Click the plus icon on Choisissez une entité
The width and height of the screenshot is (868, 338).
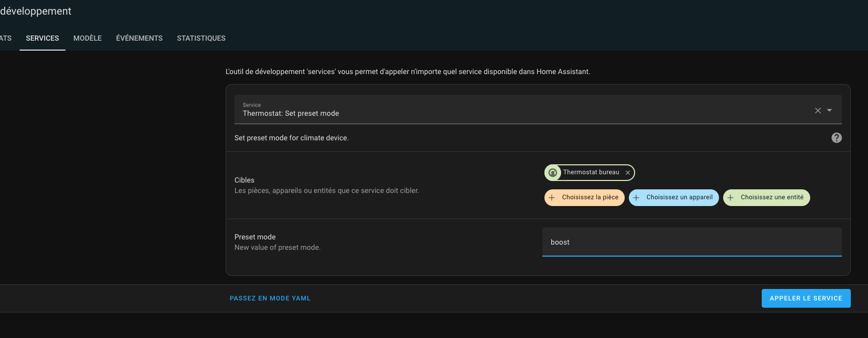point(730,198)
